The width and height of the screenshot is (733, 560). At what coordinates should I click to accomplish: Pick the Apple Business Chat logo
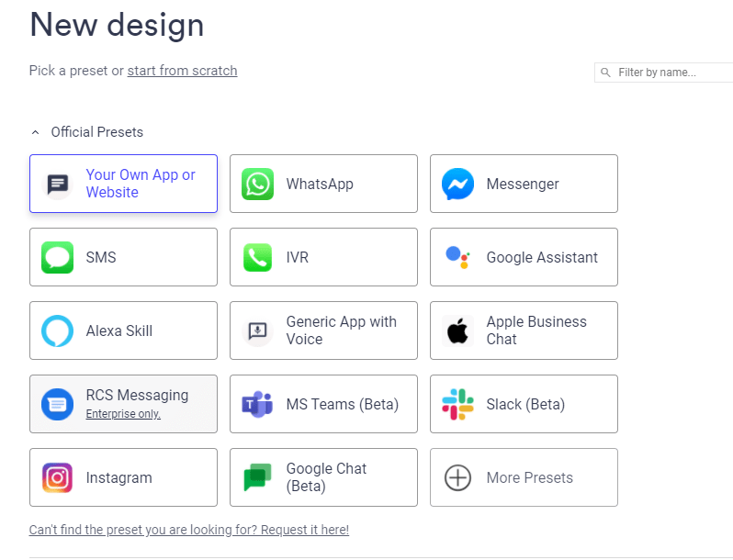click(457, 330)
